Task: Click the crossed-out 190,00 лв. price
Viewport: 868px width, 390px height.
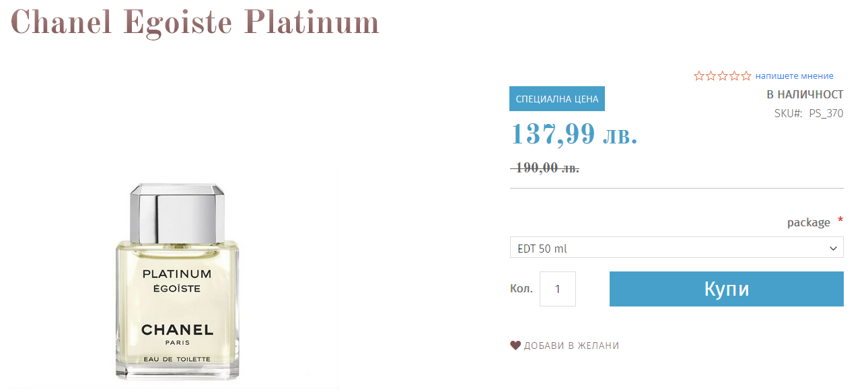Action: click(546, 168)
